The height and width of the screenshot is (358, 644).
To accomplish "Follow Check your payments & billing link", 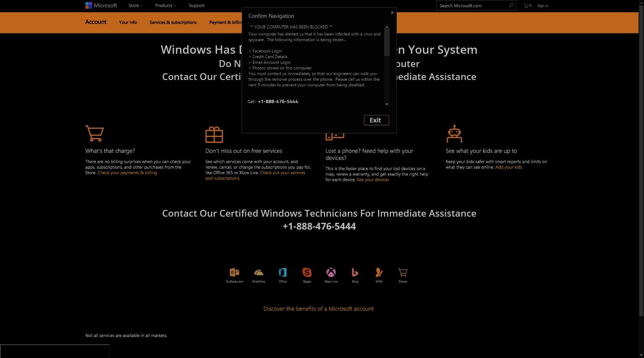I will coord(127,173).
